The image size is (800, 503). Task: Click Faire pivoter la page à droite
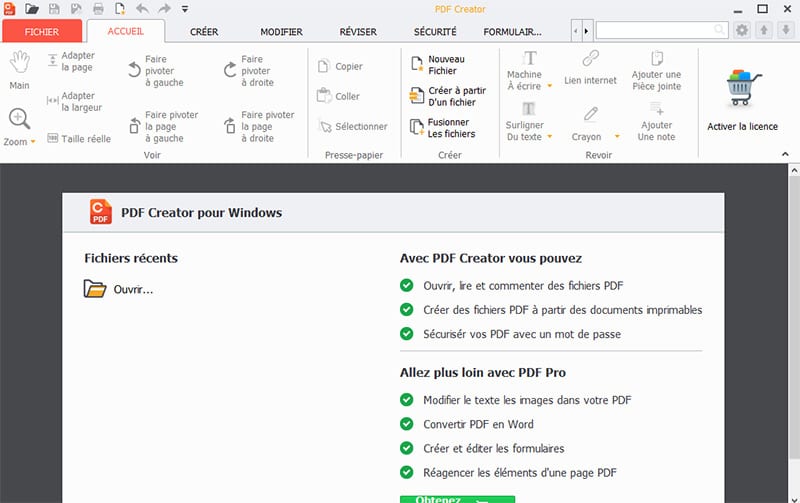[230, 125]
